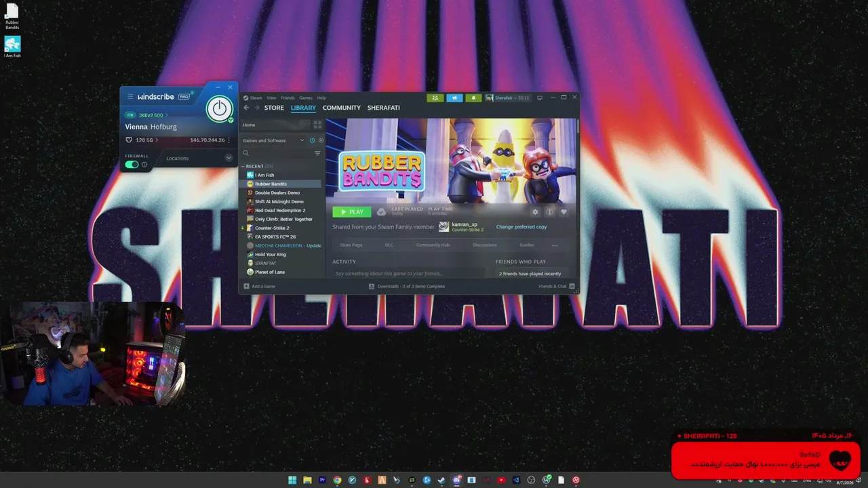Open the I Am Fish desktop shortcut
This screenshot has width=868, height=488.
tap(12, 47)
